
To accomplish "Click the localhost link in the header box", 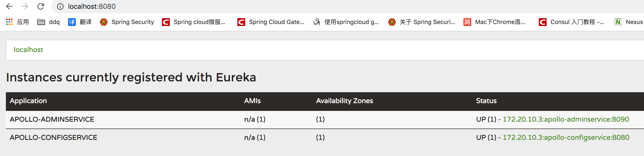I will click(28, 50).
